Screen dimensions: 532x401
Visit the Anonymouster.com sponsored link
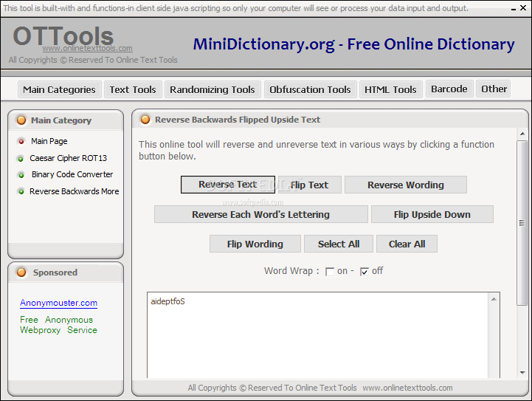59,303
